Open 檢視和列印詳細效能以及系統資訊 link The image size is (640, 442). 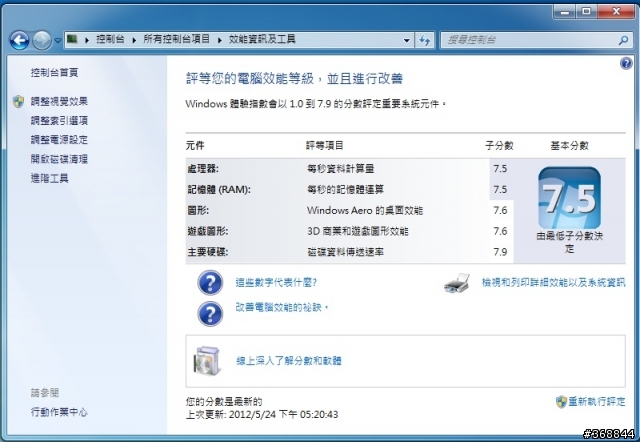(x=553, y=282)
